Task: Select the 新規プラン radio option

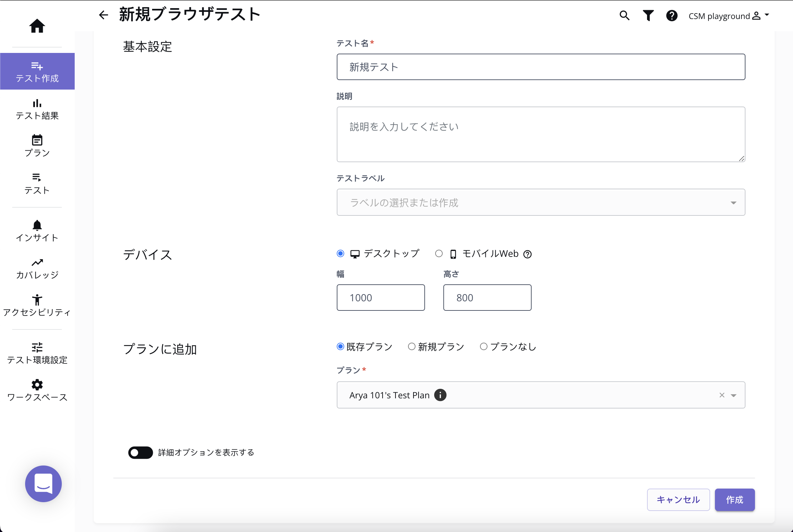Action: [x=412, y=346]
